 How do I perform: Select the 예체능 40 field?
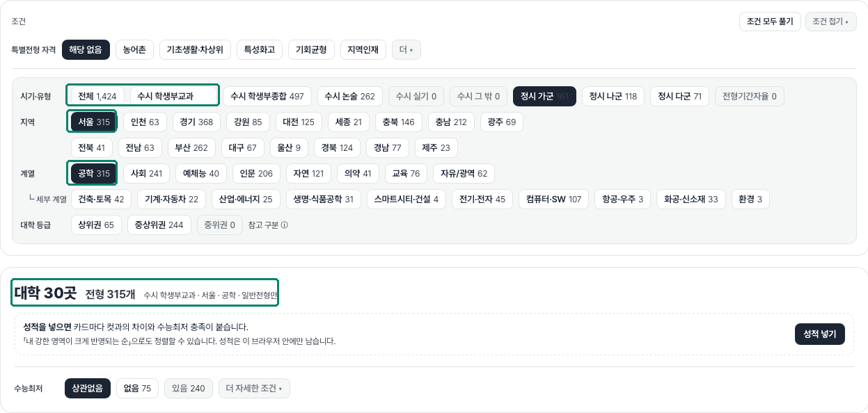200,173
